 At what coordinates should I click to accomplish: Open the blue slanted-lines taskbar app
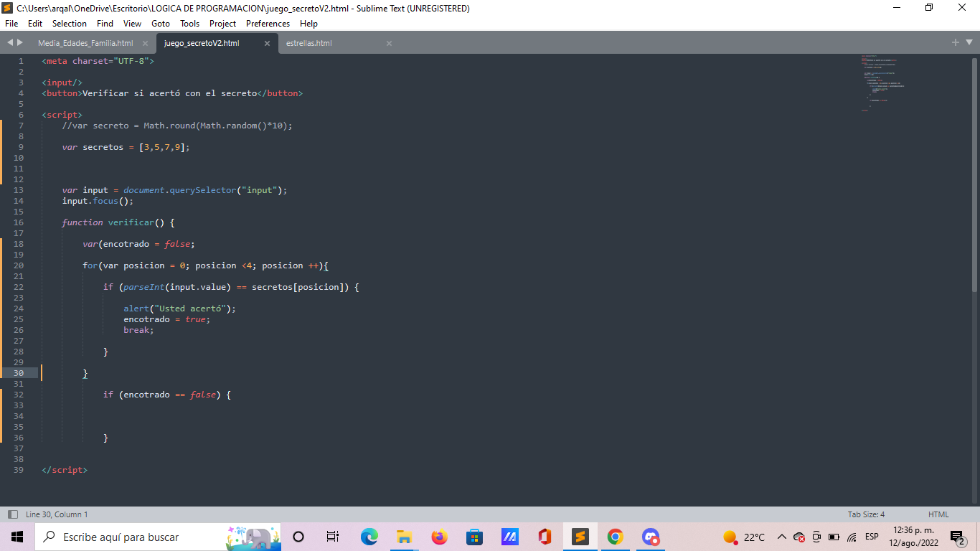point(509,537)
